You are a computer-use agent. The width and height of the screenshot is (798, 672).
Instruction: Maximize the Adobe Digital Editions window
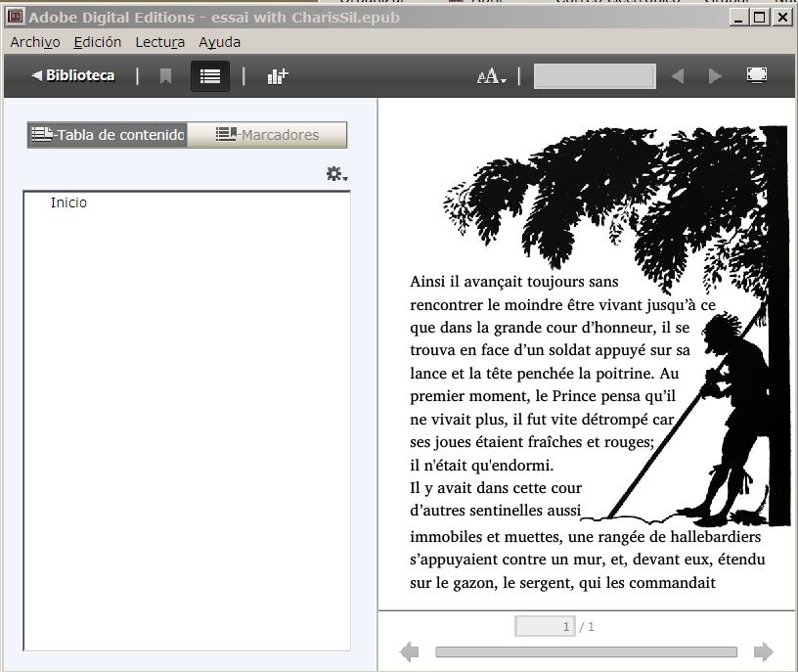point(759,18)
